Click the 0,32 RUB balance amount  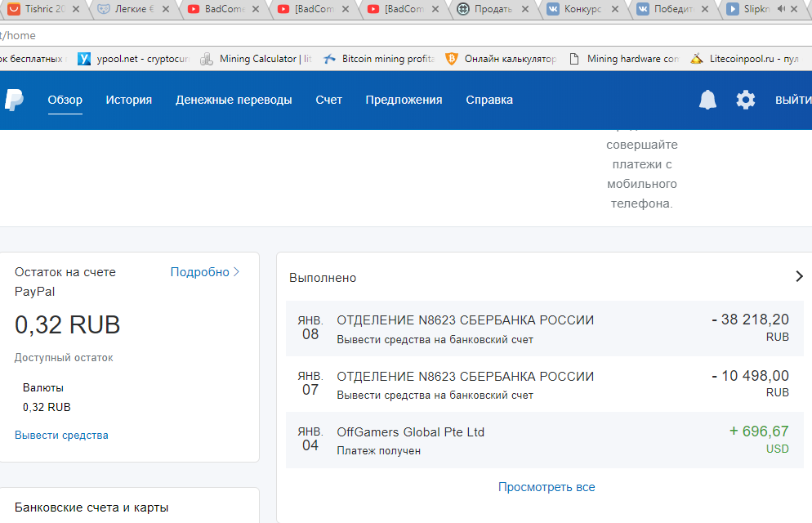[x=67, y=325]
